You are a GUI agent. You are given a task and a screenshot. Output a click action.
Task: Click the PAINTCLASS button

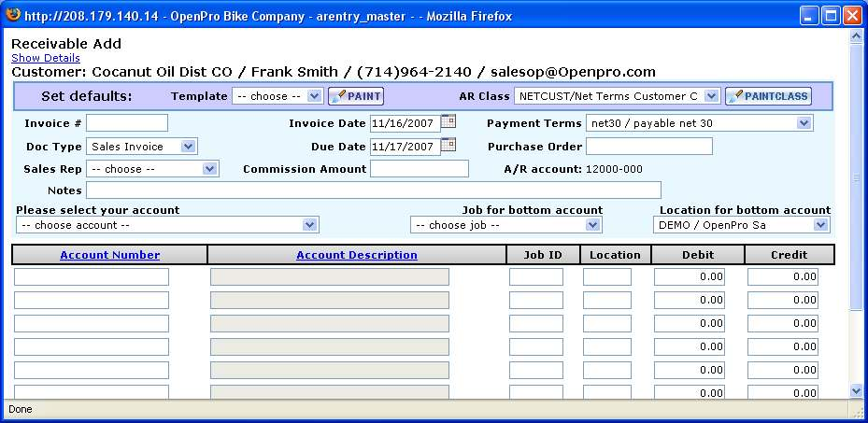click(x=768, y=96)
